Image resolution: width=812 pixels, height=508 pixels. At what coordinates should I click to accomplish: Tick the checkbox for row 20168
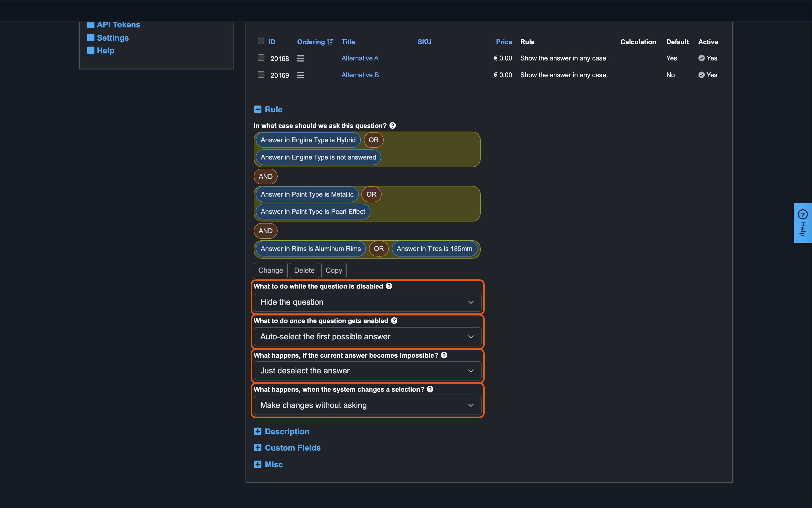(261, 57)
